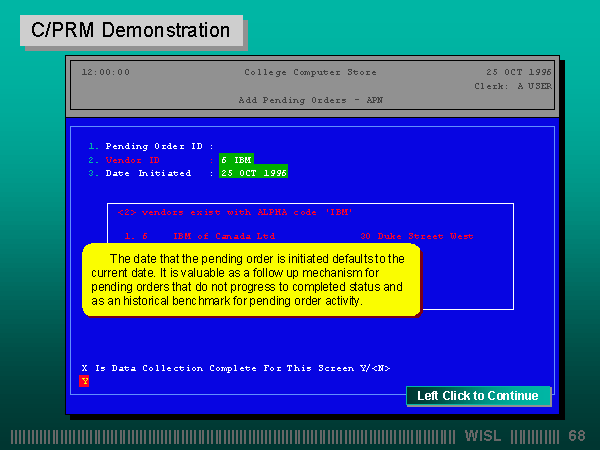The height and width of the screenshot is (450, 600).
Task: Click the WISL logo text at bottom
Action: (x=486, y=436)
